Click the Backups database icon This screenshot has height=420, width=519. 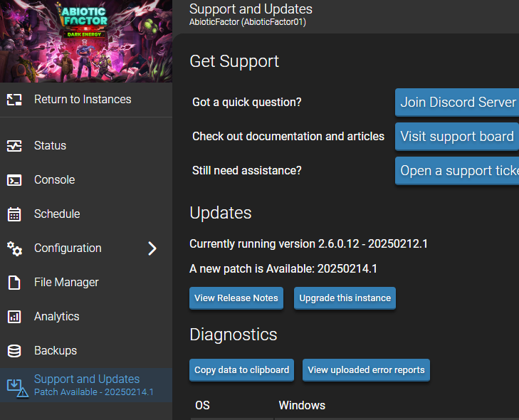tap(14, 351)
